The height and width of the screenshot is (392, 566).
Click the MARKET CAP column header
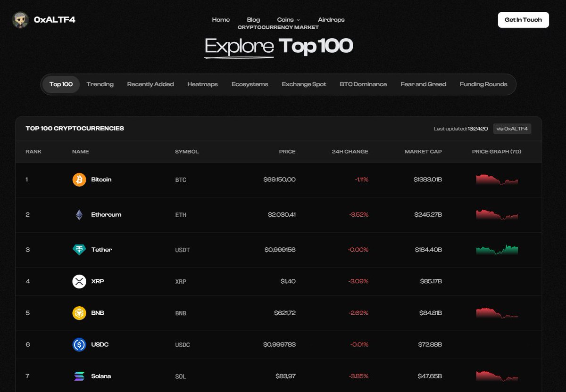pyautogui.click(x=423, y=152)
